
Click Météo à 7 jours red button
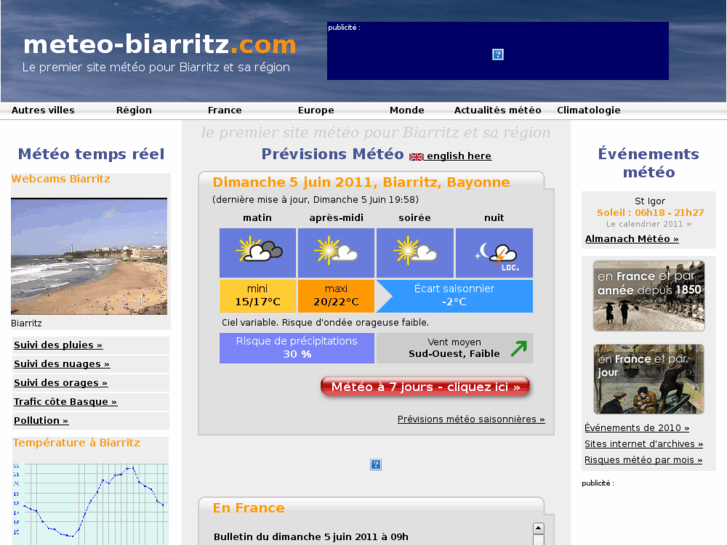tap(425, 387)
